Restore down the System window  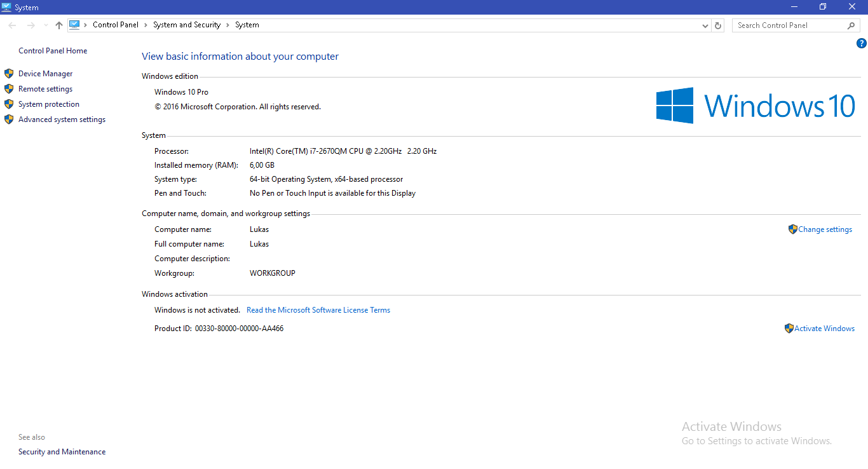[823, 7]
